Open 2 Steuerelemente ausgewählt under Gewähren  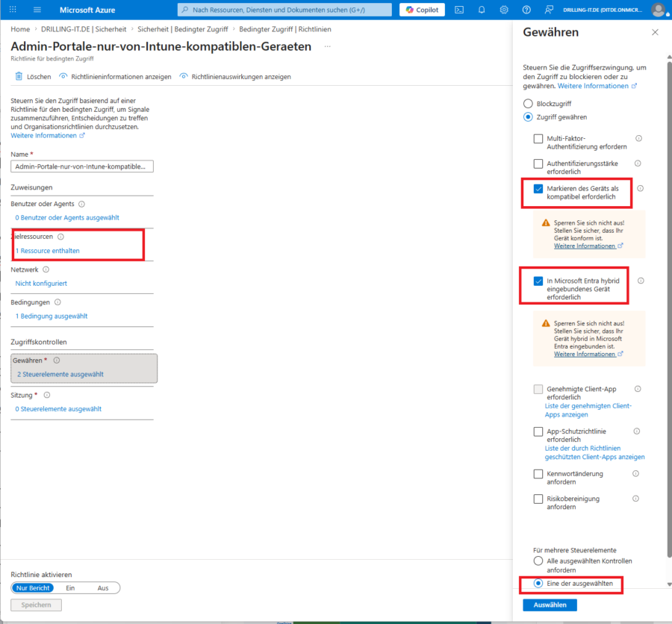[x=60, y=374]
